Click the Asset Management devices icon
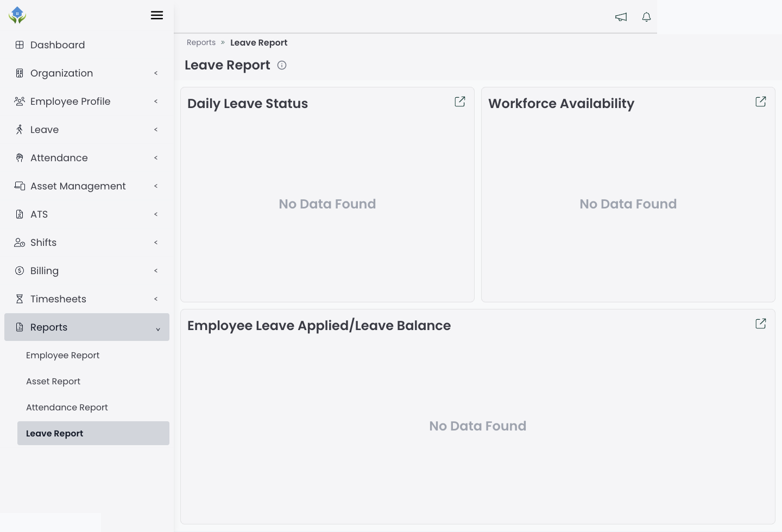Viewport: 782px width, 532px height. pos(20,186)
